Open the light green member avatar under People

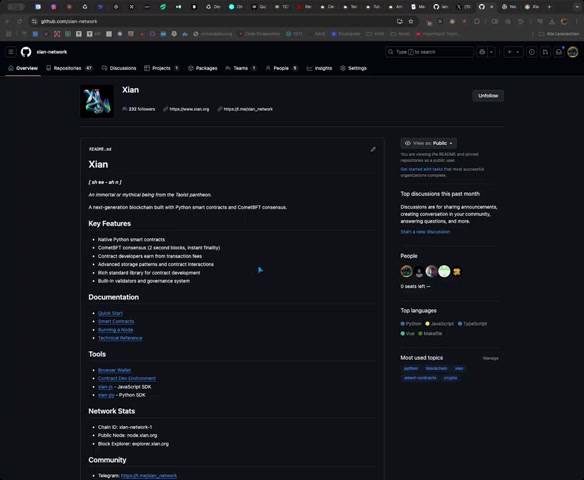[x=444, y=271]
